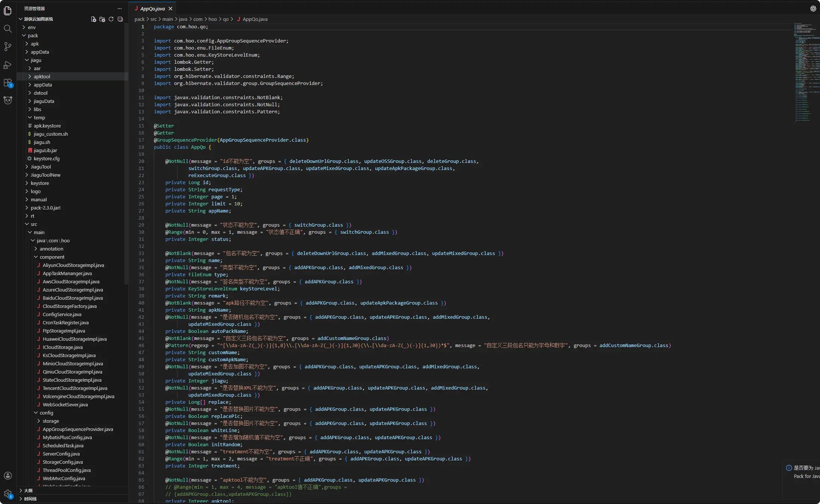Click the New File icon in explorer header

point(93,19)
